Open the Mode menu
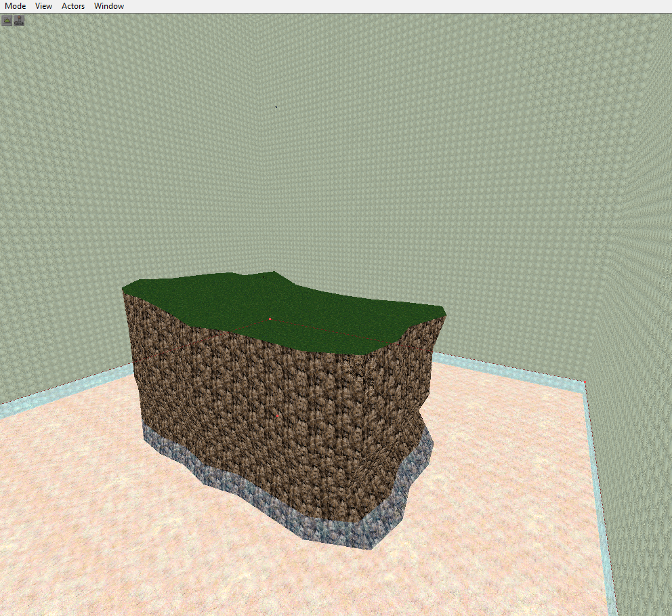Image resolution: width=672 pixels, height=616 pixels. (15, 6)
